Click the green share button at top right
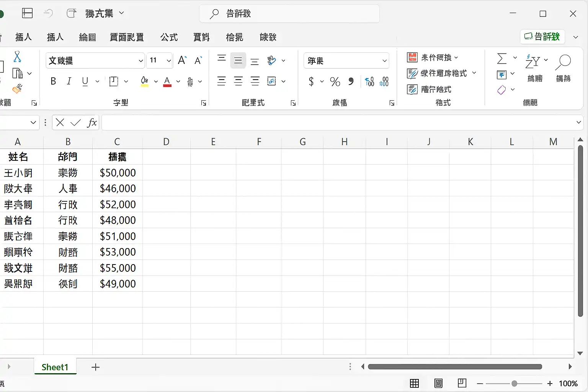The width and height of the screenshot is (588, 392). click(542, 37)
